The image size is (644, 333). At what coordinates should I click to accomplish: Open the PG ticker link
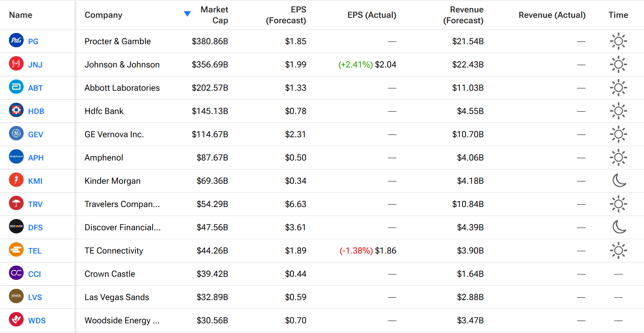coord(33,41)
